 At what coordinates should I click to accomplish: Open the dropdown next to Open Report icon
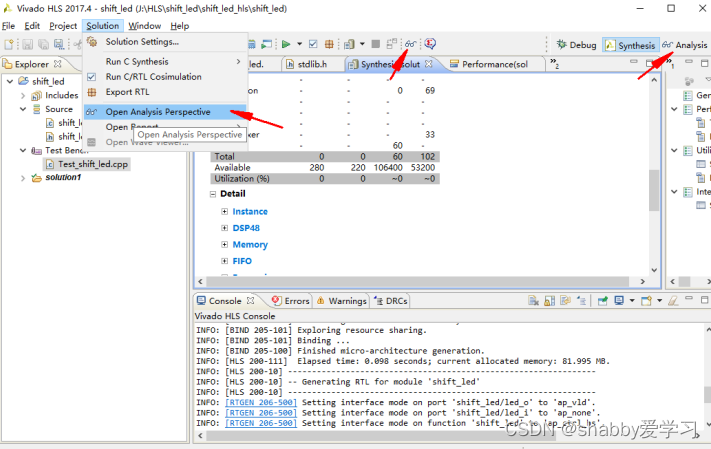tap(362, 44)
